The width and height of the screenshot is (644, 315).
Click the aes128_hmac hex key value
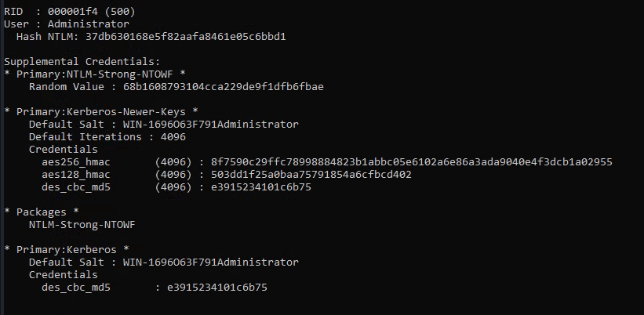pyautogui.click(x=311, y=174)
